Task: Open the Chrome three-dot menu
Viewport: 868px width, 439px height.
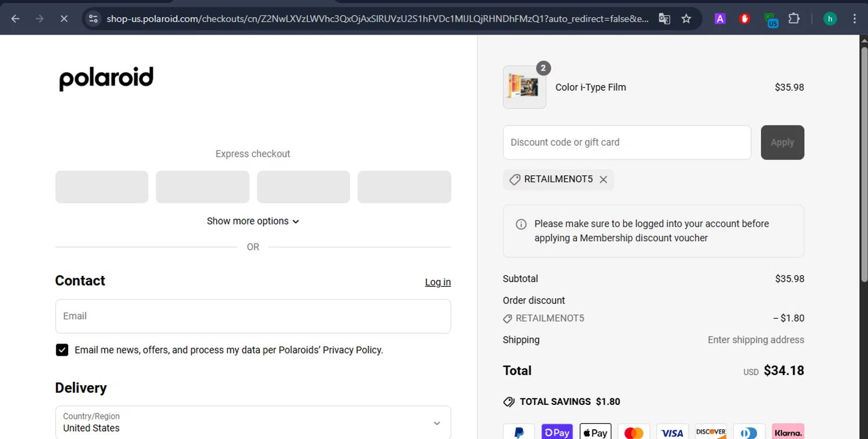Action: pos(855,19)
